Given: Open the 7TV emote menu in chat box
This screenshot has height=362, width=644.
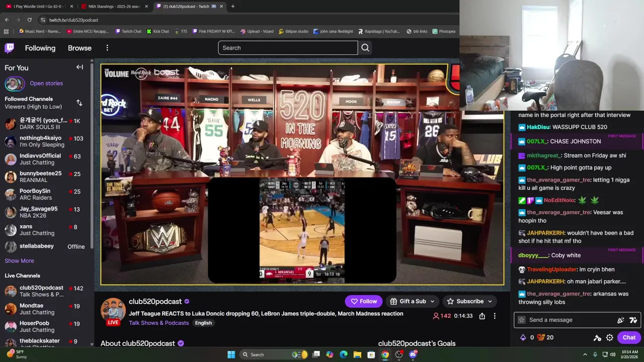Looking at the screenshot, I should tap(633, 320).
